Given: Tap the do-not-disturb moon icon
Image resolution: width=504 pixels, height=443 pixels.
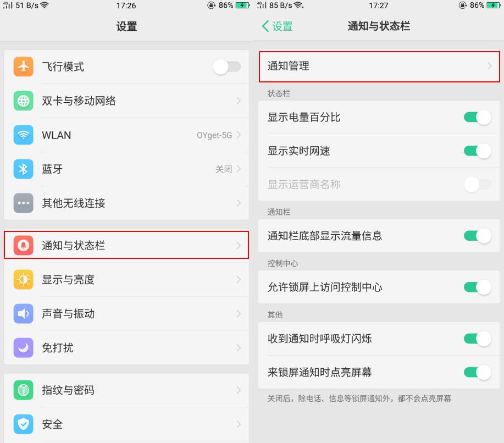Looking at the screenshot, I should point(23,348).
